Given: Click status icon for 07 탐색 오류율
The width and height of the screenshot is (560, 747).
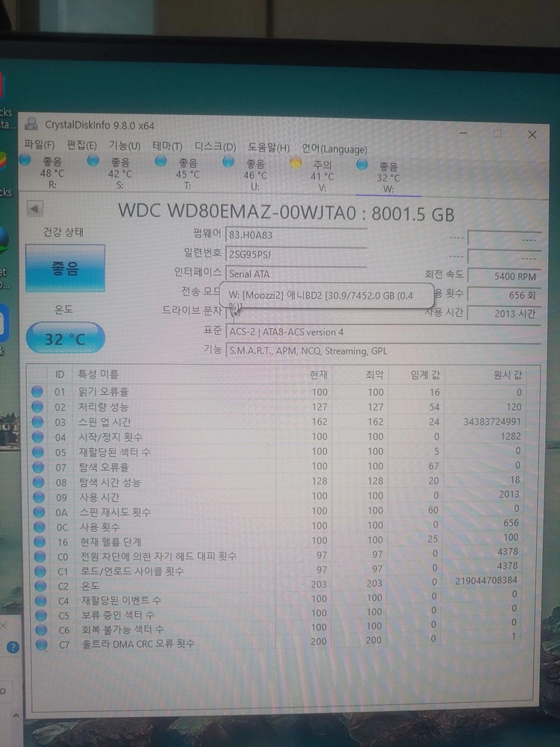Looking at the screenshot, I should point(38,466).
